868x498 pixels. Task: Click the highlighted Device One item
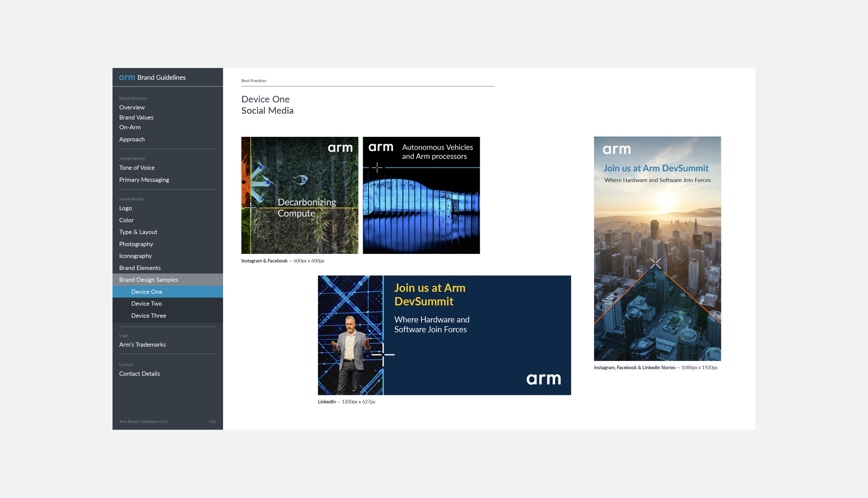click(147, 292)
